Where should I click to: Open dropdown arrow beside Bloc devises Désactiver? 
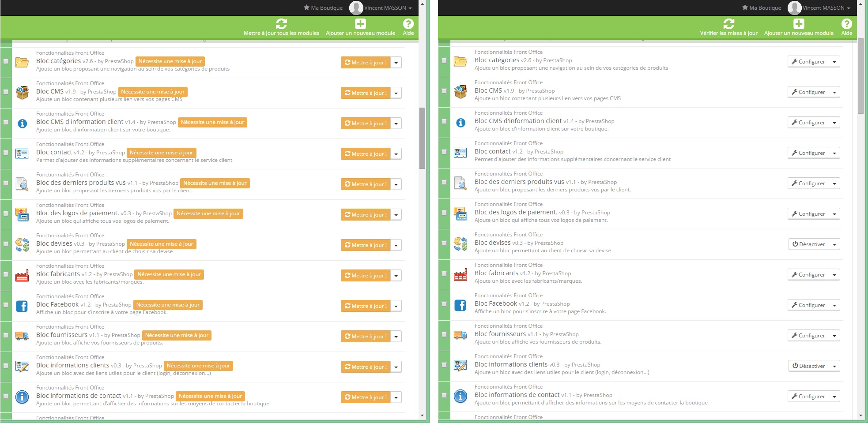click(x=834, y=244)
